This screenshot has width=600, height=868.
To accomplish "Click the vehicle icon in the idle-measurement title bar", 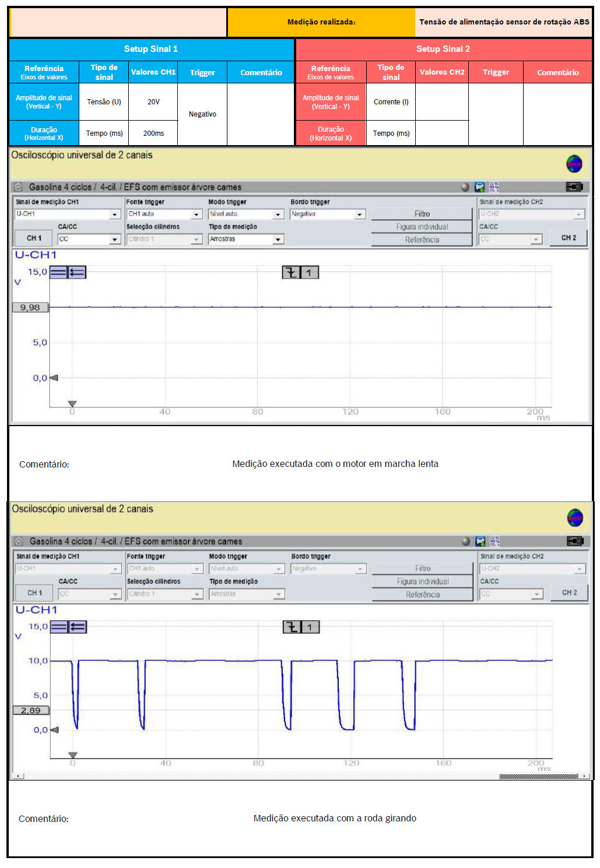I will [x=479, y=187].
